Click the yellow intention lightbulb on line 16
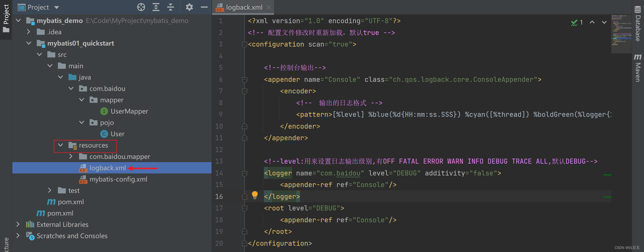644x252 pixels. (x=255, y=195)
